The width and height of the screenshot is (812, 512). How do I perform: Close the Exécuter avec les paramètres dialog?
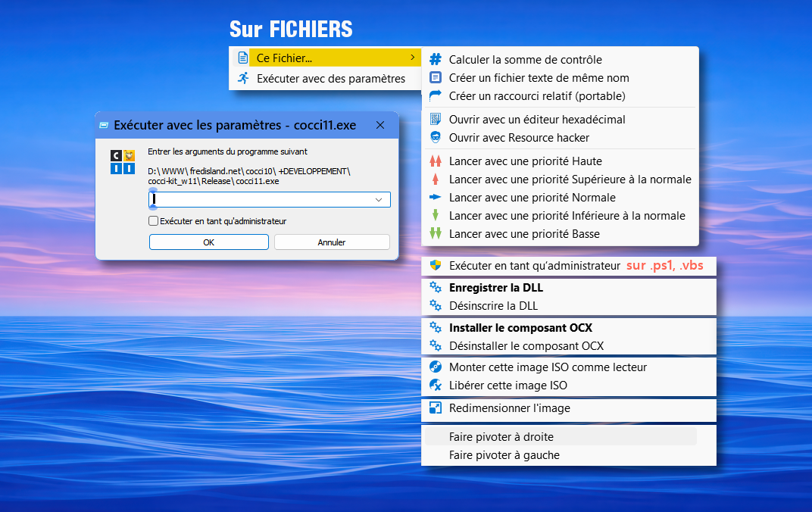point(380,125)
